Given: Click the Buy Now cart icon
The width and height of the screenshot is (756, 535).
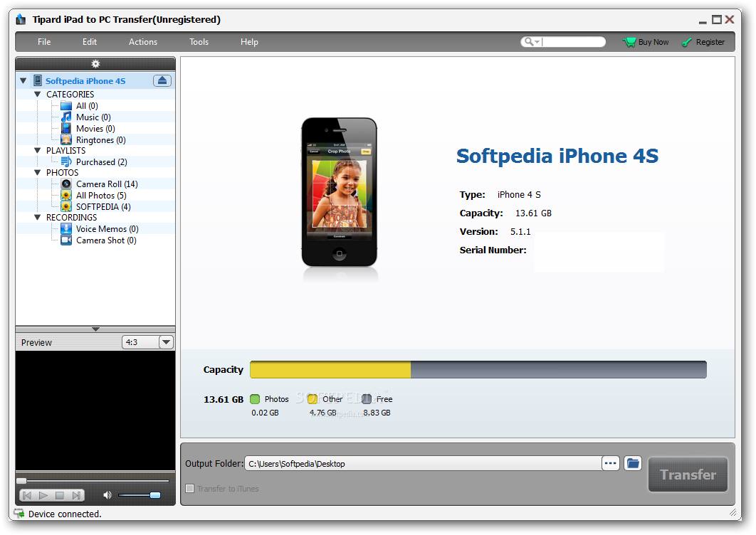Looking at the screenshot, I should [629, 42].
